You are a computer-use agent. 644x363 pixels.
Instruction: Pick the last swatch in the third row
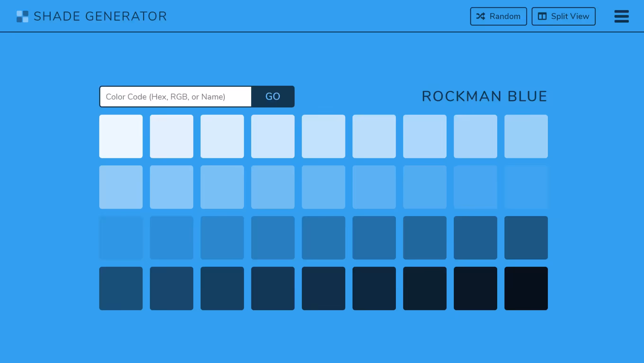pyautogui.click(x=526, y=238)
